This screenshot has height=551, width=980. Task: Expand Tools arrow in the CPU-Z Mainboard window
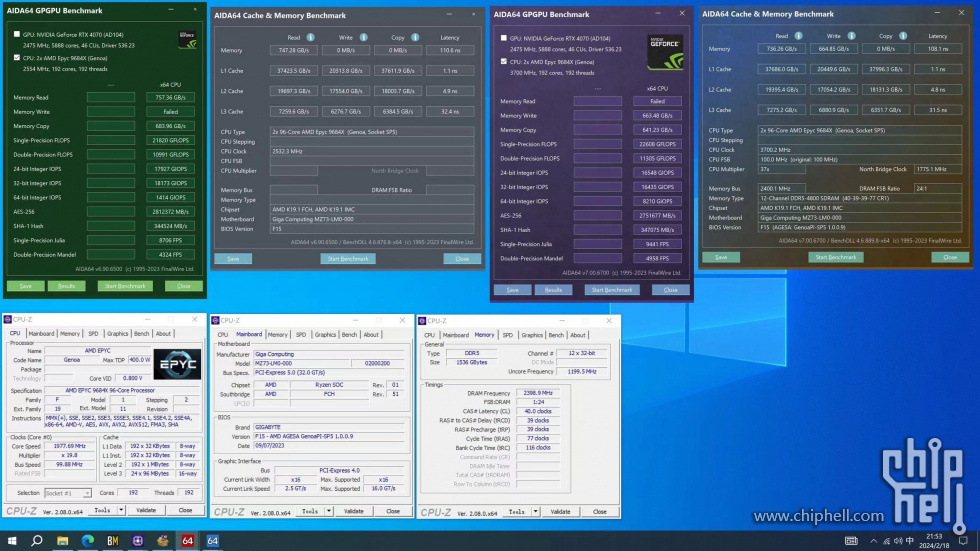(x=329, y=512)
